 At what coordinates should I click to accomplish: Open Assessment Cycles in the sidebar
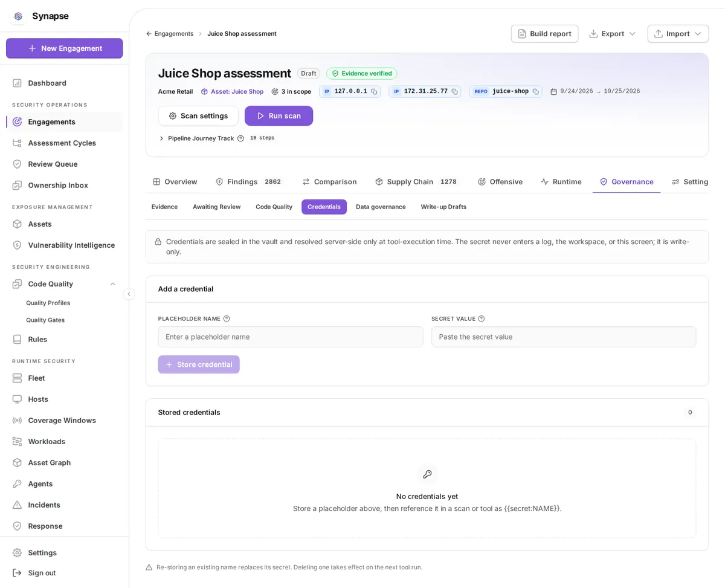pyautogui.click(x=65, y=143)
